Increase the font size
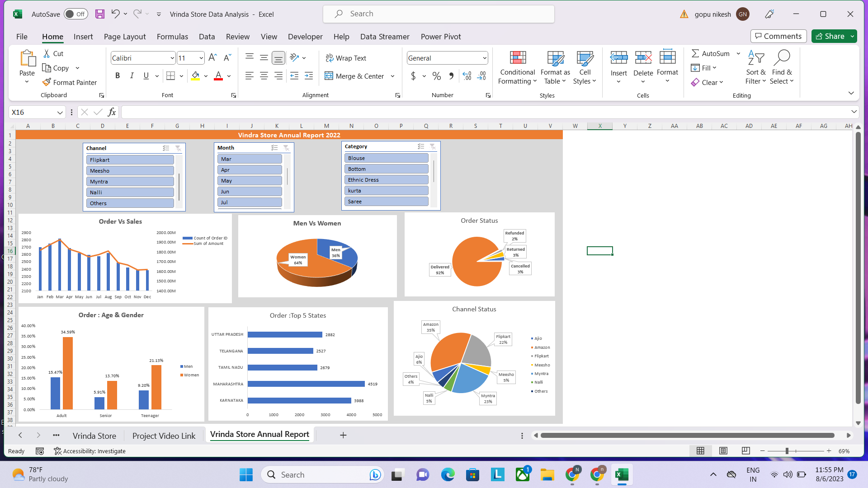The height and width of the screenshot is (488, 868). point(212,57)
